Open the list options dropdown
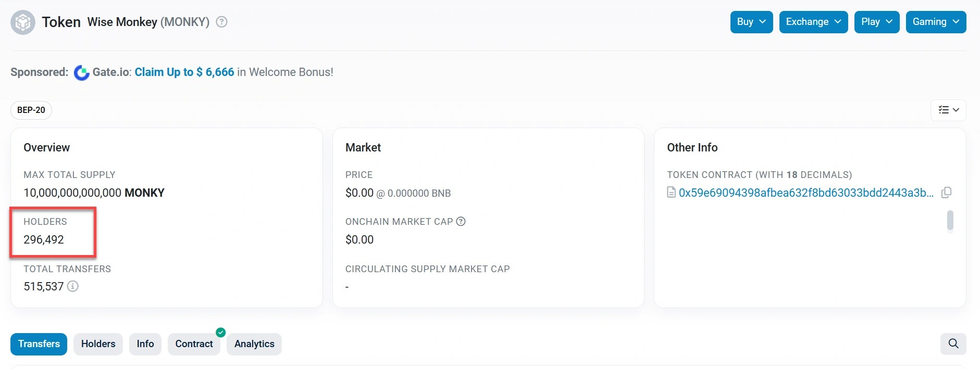The width and height of the screenshot is (980, 369). coord(948,110)
